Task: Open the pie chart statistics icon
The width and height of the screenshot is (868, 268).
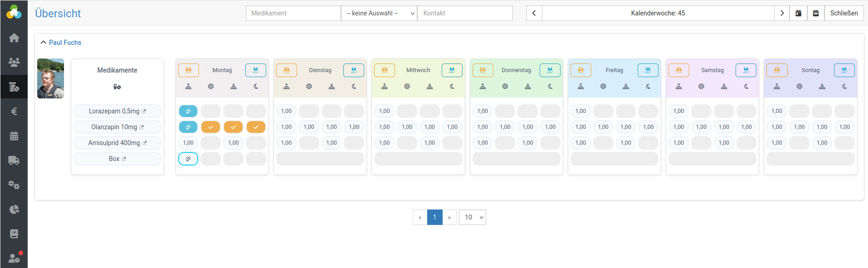Action: click(14, 209)
